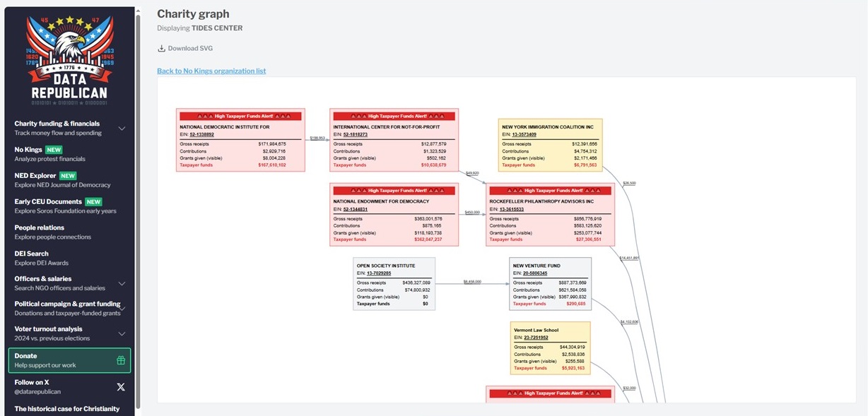Screen dimensions: 868x416
Task: Click the NEW VENTURE FUND title
Action: 536,266
